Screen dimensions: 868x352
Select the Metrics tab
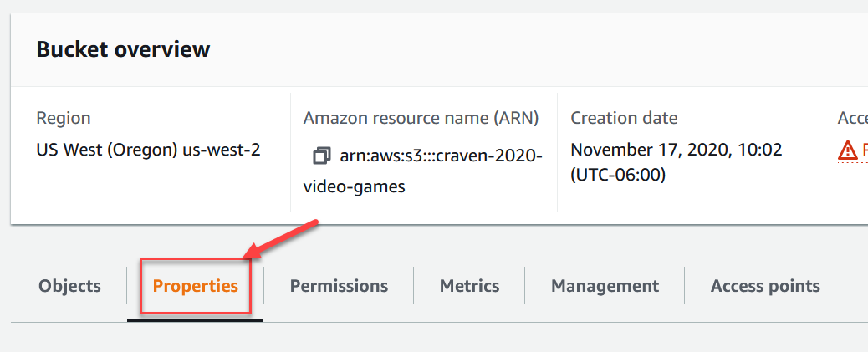469,286
